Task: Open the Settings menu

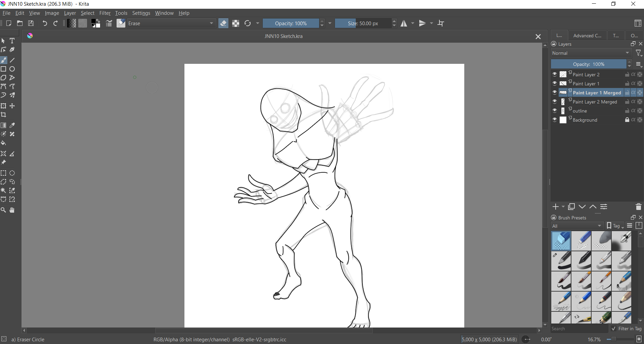Action: point(141,13)
